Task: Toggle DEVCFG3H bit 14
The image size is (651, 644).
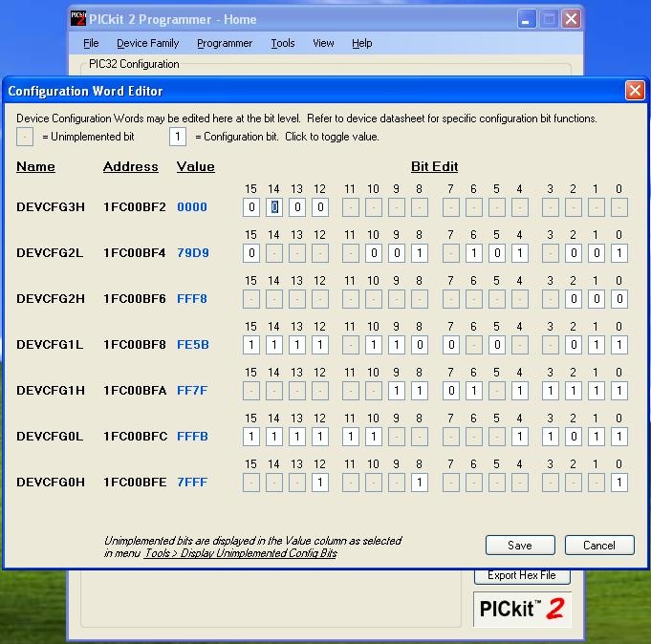Action: click(274, 207)
